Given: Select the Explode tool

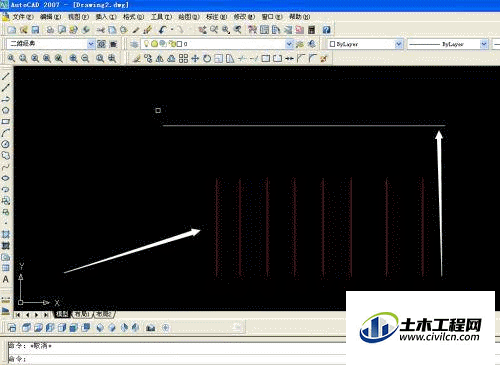Looking at the screenshot, I should (x=324, y=59).
